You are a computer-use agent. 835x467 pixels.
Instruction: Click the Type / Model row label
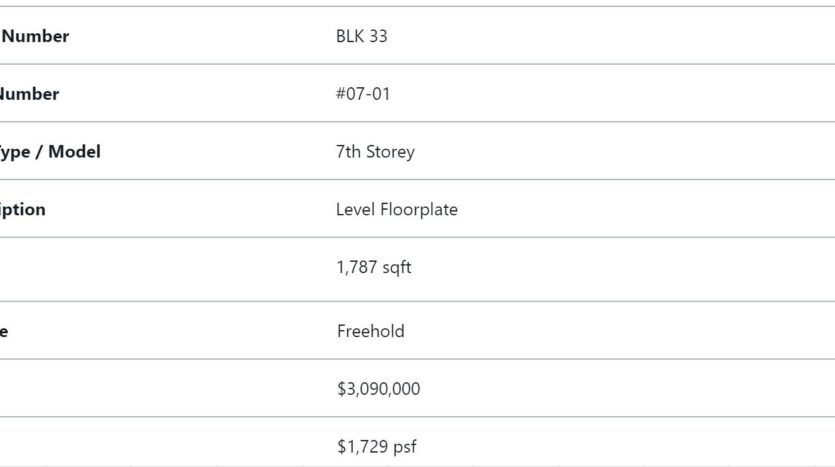50,152
